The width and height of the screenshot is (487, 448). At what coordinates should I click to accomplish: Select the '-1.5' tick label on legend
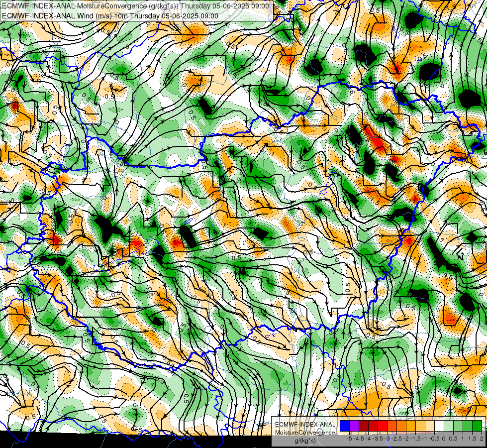pyautogui.click(x=415, y=439)
